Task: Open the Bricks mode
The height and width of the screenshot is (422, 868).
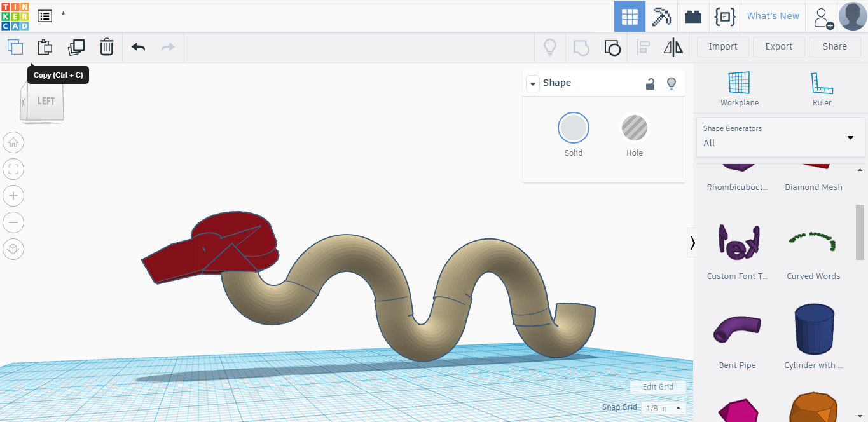Action: click(x=693, y=17)
